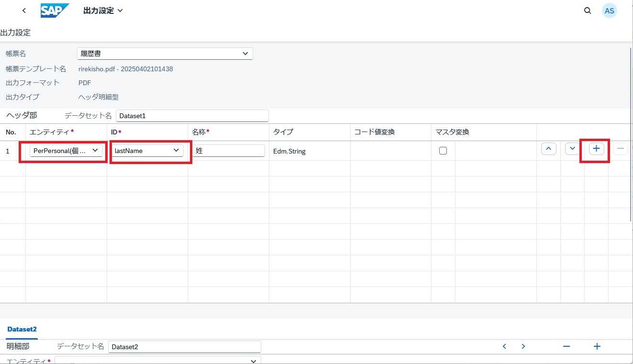Add a header row with plus button
Image resolution: width=633 pixels, height=364 pixels.
596,149
